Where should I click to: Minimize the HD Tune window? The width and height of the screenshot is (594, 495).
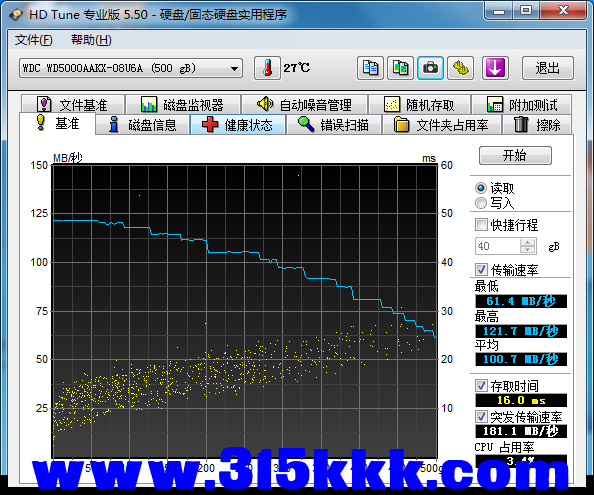coord(499,11)
